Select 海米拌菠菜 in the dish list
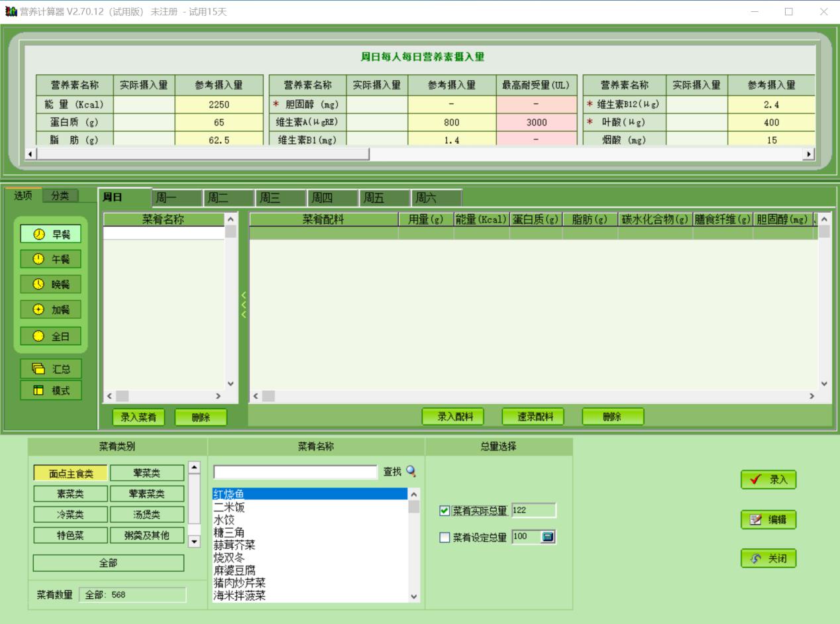 tap(309, 596)
